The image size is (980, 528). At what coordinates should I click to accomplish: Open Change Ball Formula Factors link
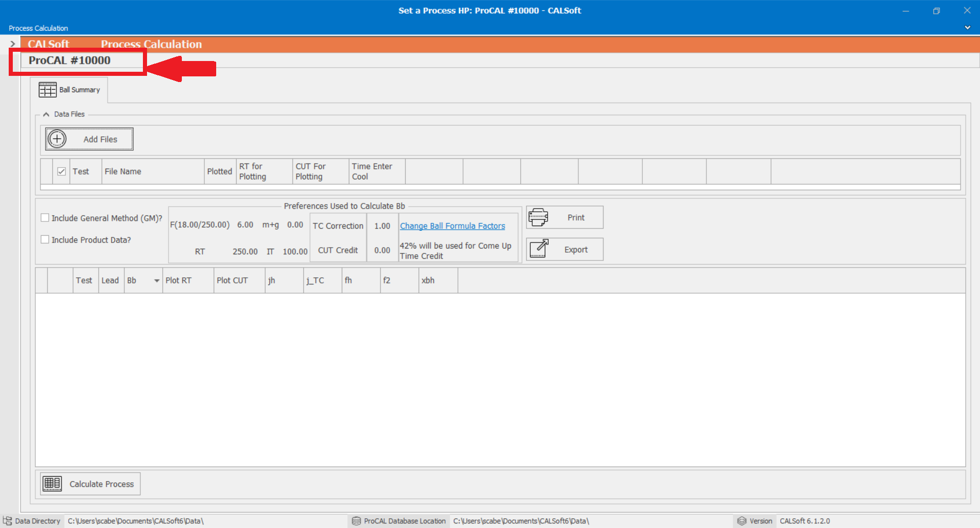coord(452,226)
